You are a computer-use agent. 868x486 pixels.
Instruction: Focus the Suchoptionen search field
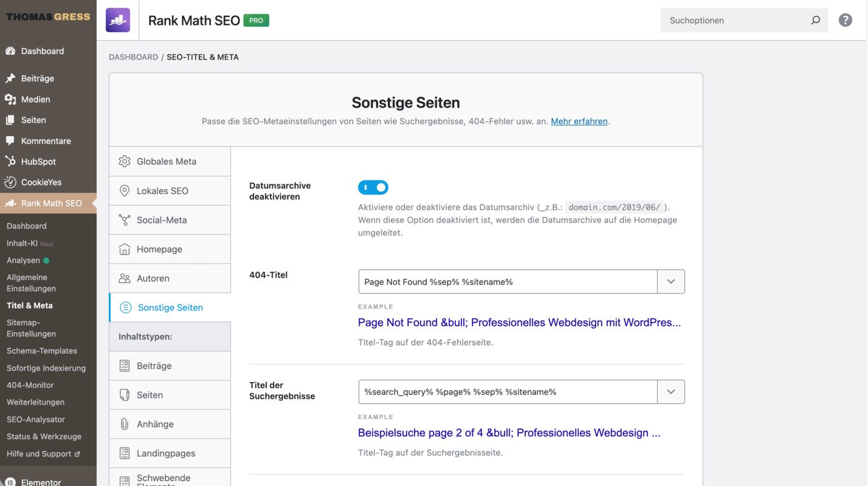(x=735, y=20)
